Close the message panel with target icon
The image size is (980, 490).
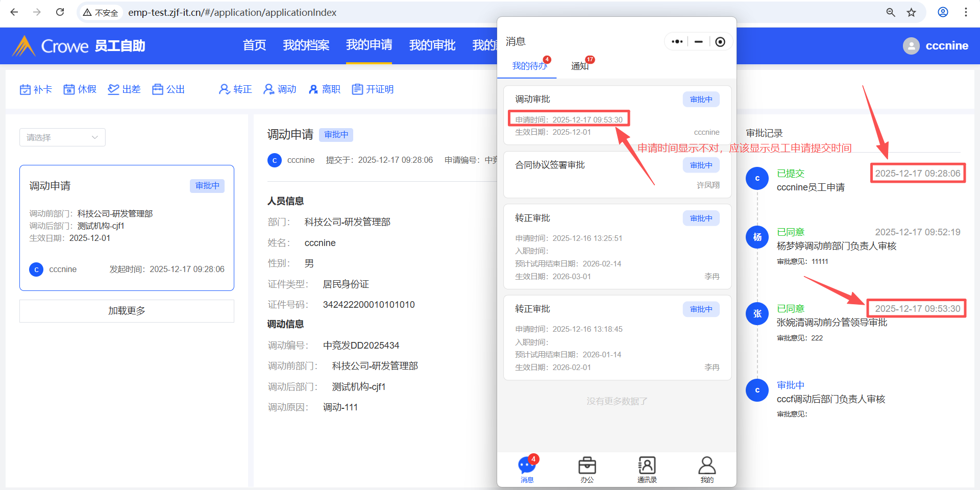[x=720, y=42]
